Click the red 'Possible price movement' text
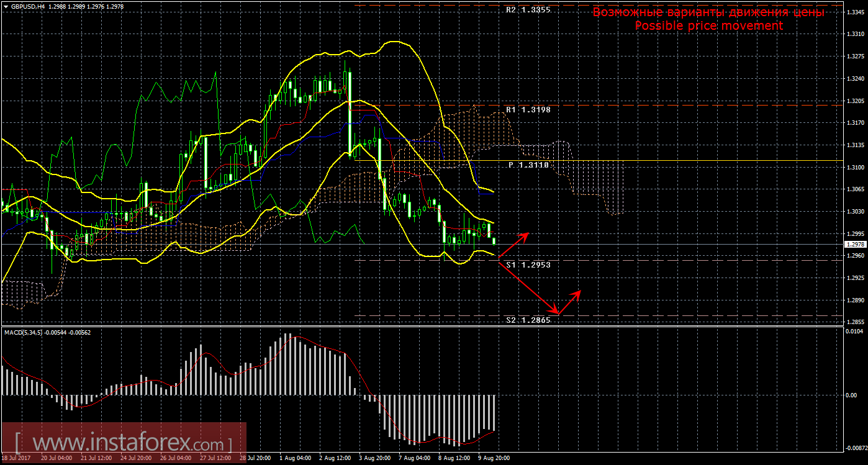The width and height of the screenshot is (868, 465). (708, 26)
